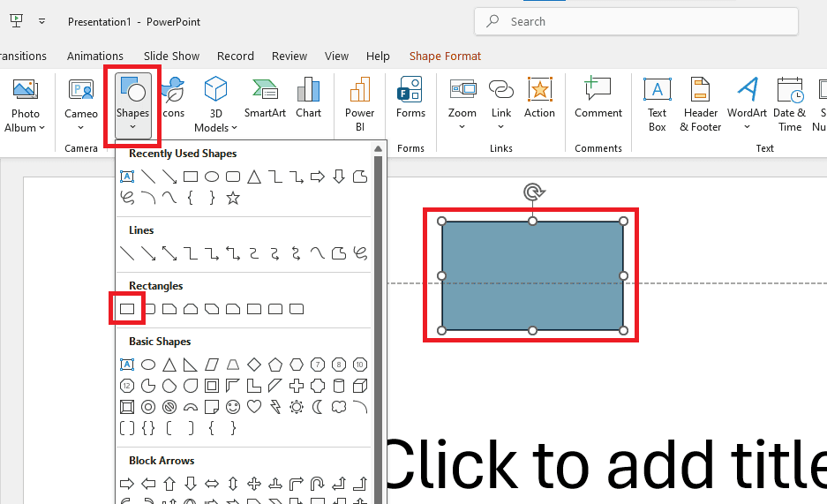Screen dimensions: 827x504
Task: Open the Shape Format tab
Action: pos(445,56)
